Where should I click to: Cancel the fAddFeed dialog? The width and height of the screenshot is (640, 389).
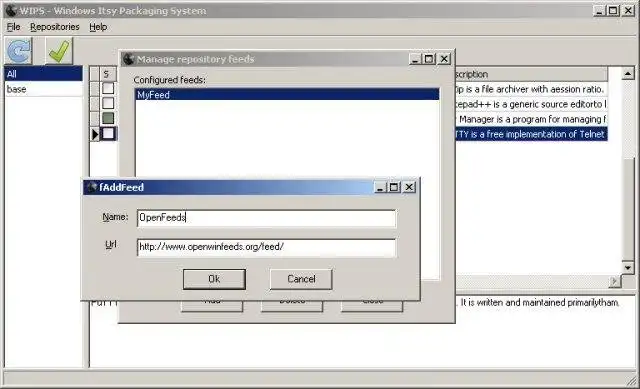pyautogui.click(x=301, y=279)
